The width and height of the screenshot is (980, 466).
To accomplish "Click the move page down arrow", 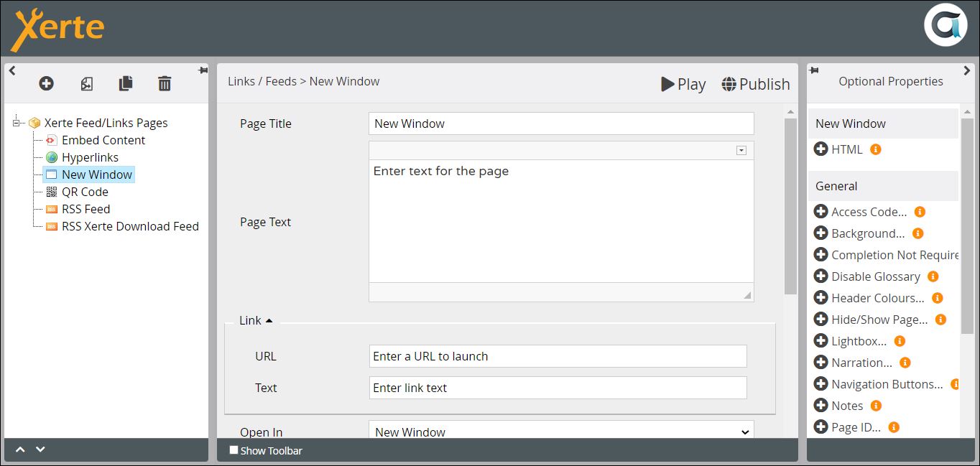I will click(40, 449).
